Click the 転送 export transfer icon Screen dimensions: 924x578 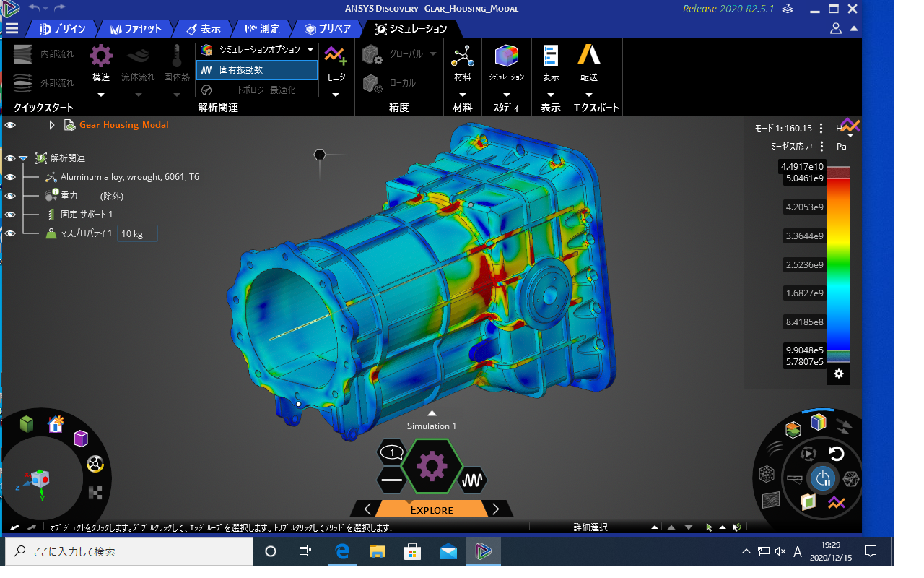589,55
